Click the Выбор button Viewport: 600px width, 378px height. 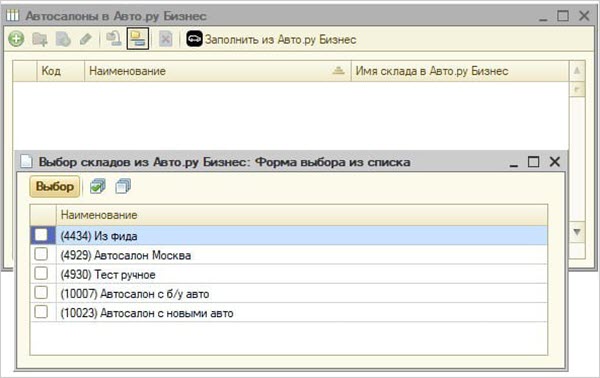55,186
